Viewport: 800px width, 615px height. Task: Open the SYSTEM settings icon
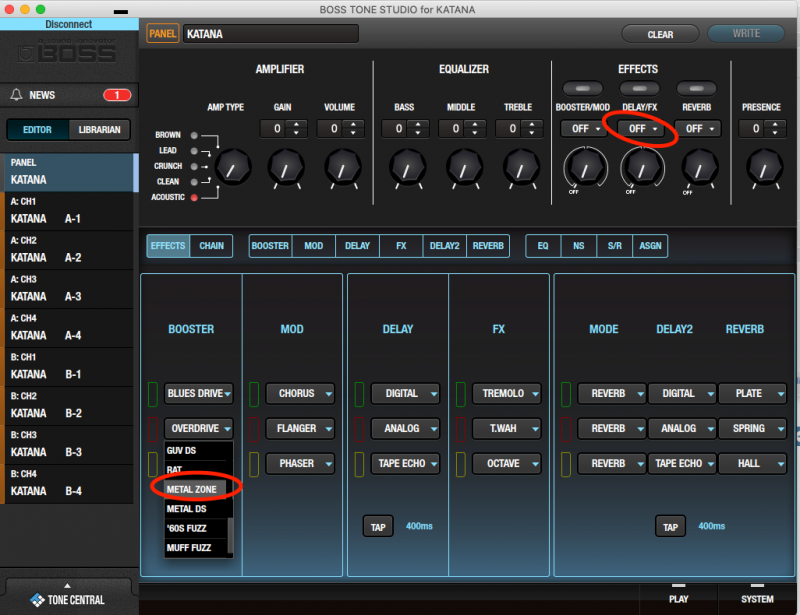click(x=757, y=592)
